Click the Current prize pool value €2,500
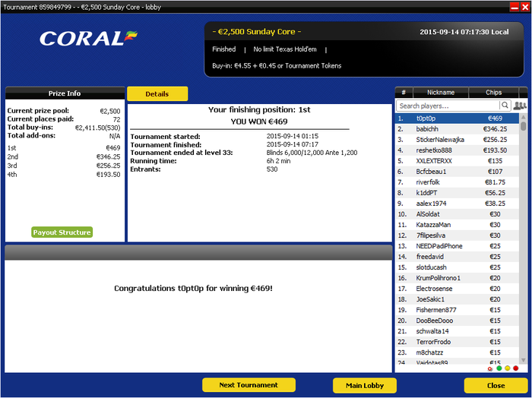532x398 pixels. click(x=110, y=111)
